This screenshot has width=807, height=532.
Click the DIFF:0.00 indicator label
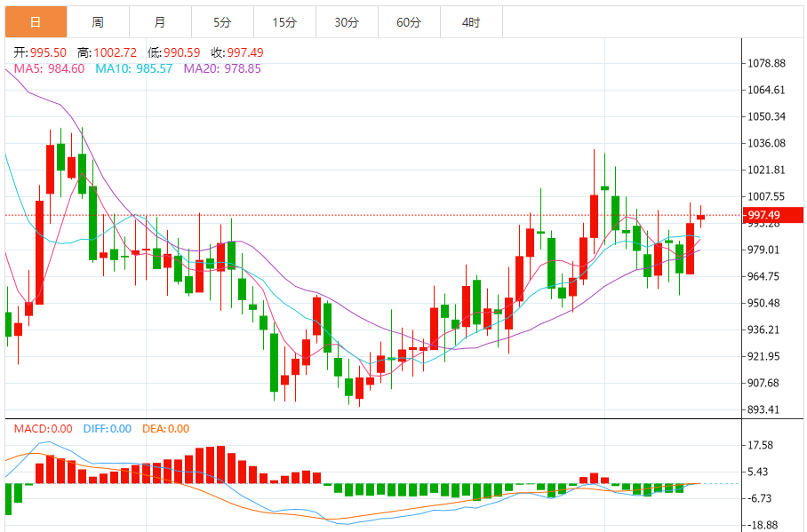[108, 429]
